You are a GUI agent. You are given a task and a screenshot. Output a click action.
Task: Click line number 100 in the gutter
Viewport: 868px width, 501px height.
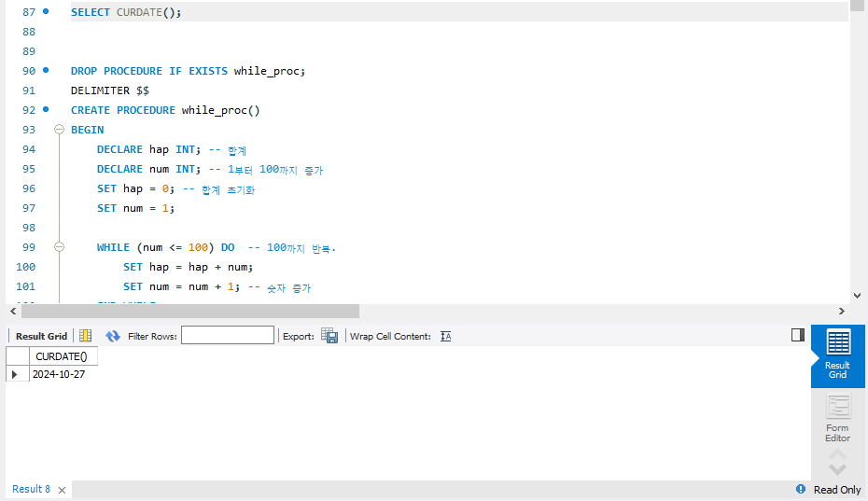coord(25,267)
